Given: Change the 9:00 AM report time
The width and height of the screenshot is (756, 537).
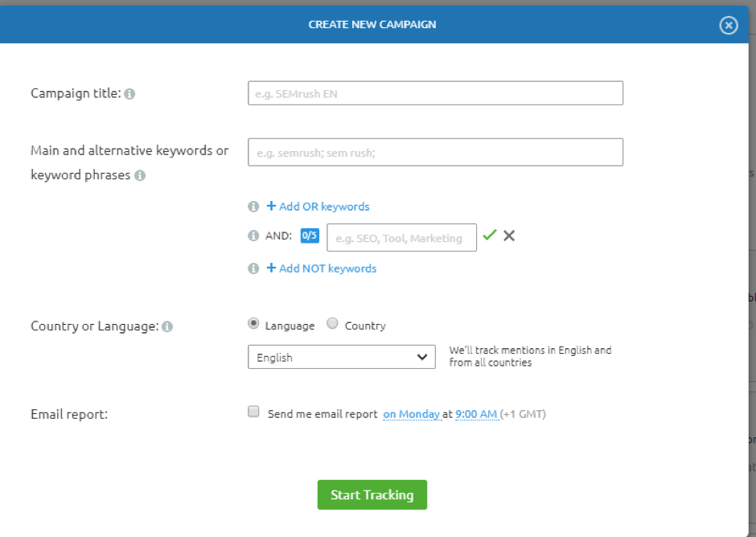Looking at the screenshot, I should [476, 415].
